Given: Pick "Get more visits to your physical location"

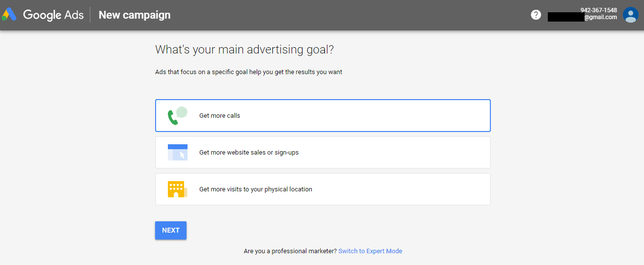Looking at the screenshot, I should tap(322, 189).
